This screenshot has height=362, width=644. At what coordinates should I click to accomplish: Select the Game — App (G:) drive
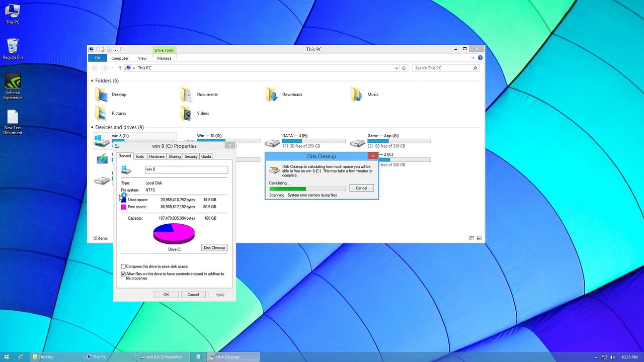click(x=390, y=141)
